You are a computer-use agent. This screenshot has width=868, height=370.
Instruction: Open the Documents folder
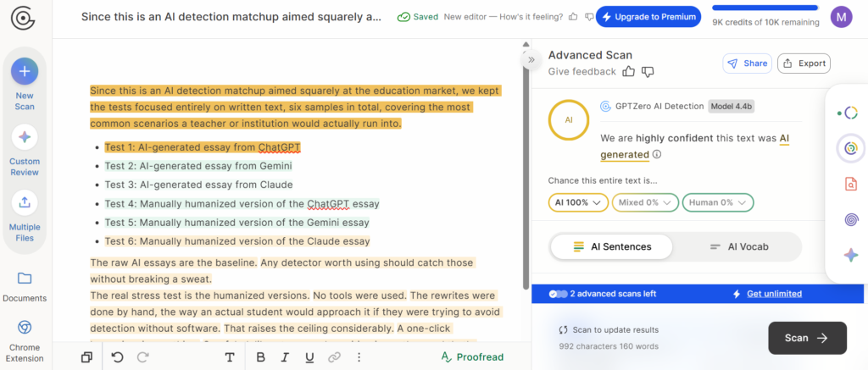(x=25, y=279)
